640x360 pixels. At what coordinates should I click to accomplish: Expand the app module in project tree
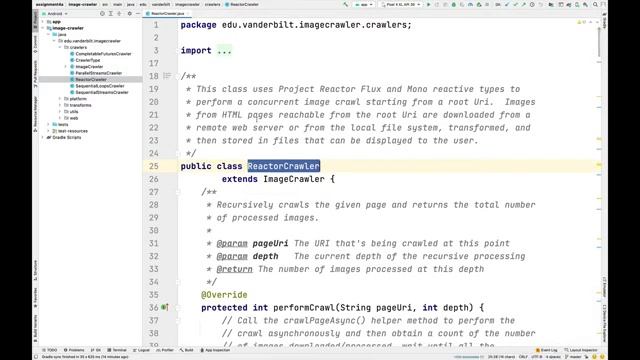tap(43, 22)
